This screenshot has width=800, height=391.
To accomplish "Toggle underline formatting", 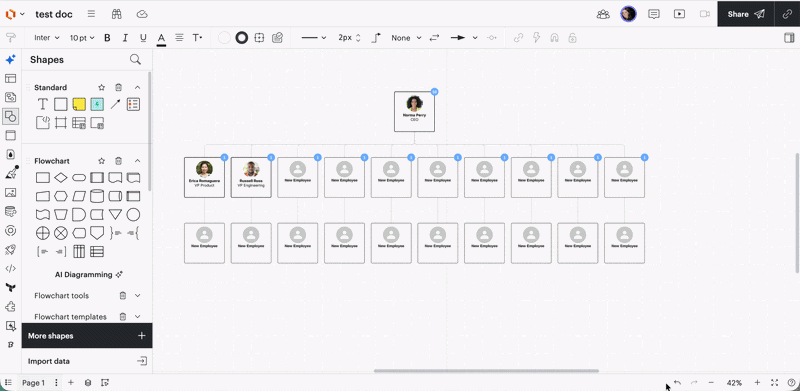I will (x=143, y=38).
